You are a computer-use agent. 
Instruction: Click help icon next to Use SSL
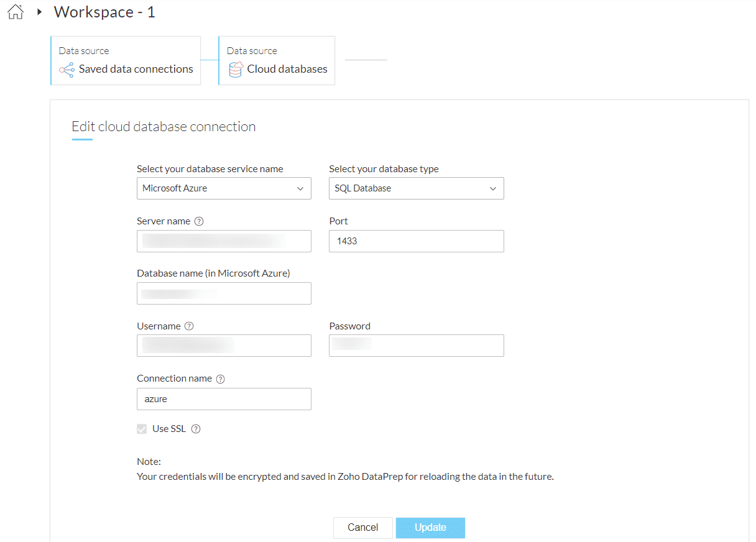(x=196, y=429)
